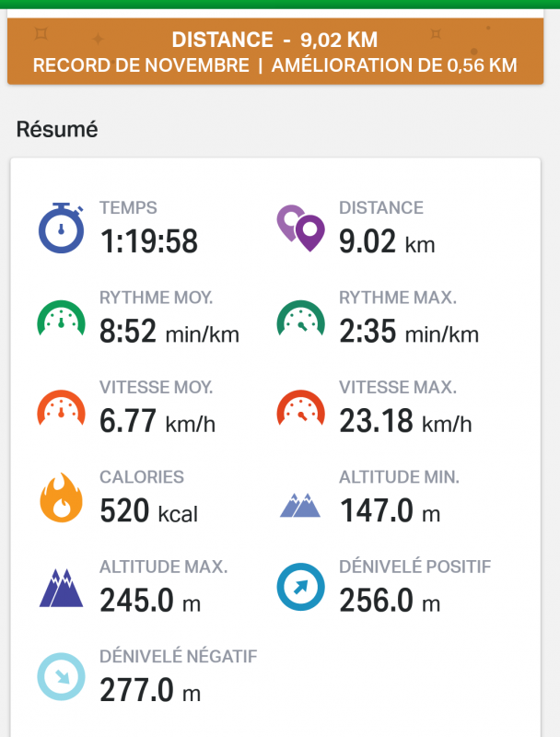This screenshot has height=737, width=560.
Task: Select min altitude 147.0 m
Action: [x=390, y=511]
